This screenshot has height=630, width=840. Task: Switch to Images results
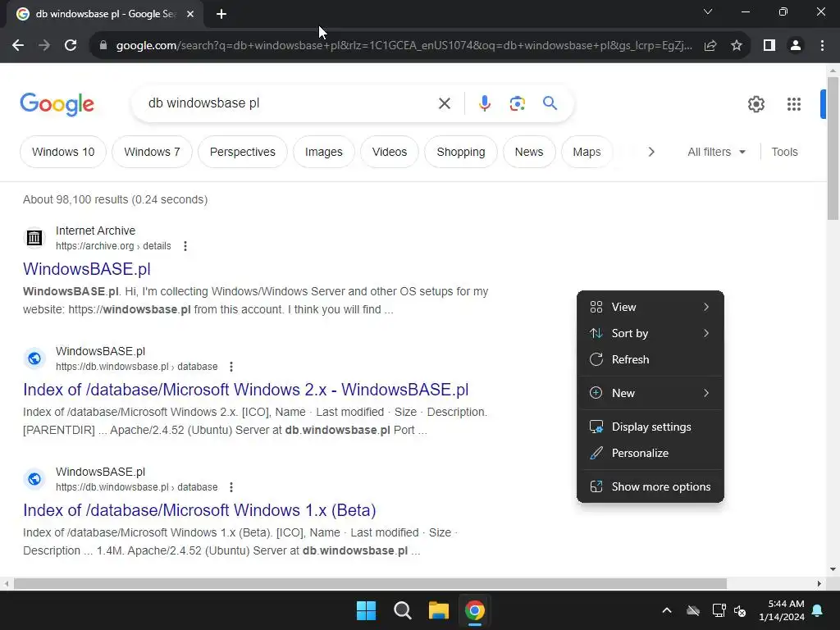pyautogui.click(x=323, y=152)
